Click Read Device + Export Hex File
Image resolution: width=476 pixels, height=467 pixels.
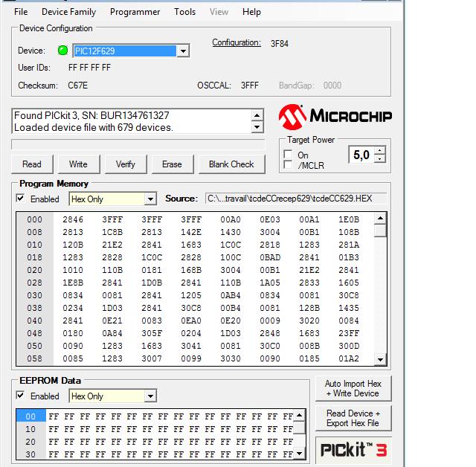click(x=353, y=418)
